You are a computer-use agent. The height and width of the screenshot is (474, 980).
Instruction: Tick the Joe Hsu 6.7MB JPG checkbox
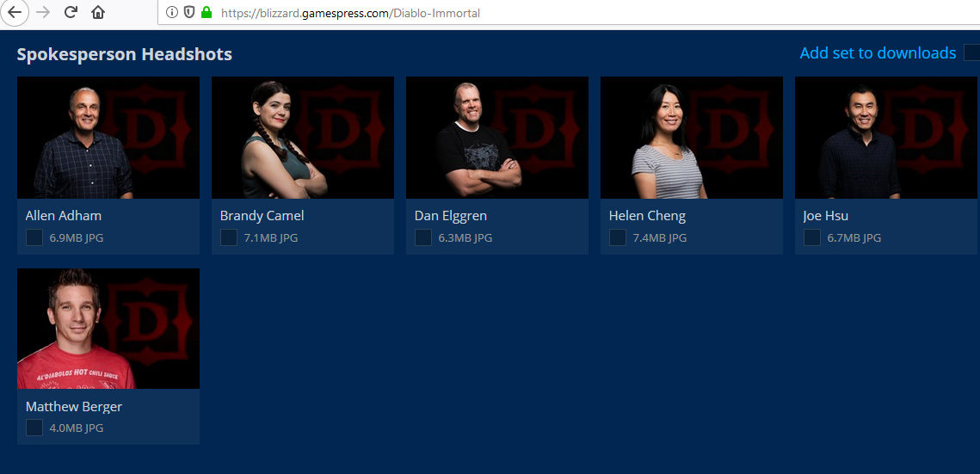(812, 237)
